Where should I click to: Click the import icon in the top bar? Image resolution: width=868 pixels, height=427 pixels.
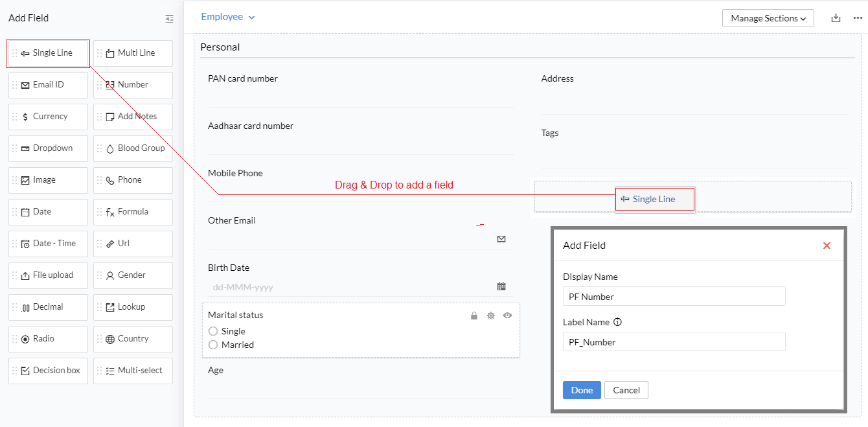(x=836, y=18)
